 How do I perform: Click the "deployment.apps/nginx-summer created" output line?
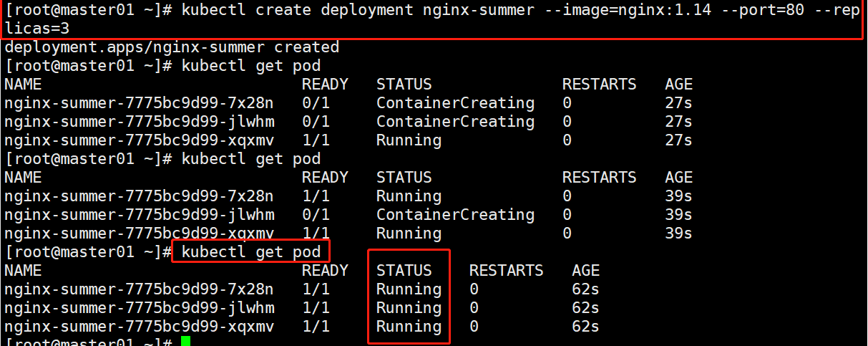172,47
